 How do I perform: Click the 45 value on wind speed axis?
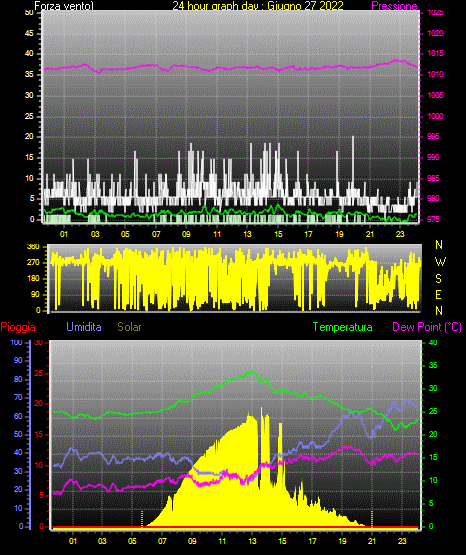coord(29,33)
